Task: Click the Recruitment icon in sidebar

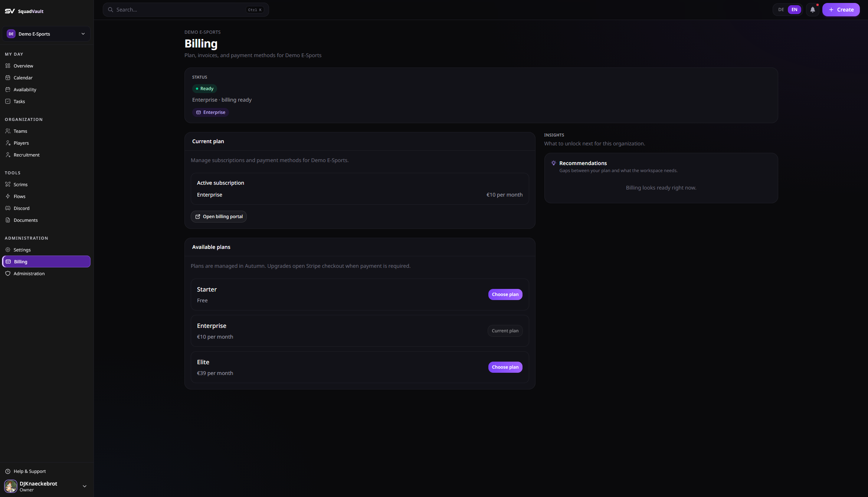Action: pos(8,155)
